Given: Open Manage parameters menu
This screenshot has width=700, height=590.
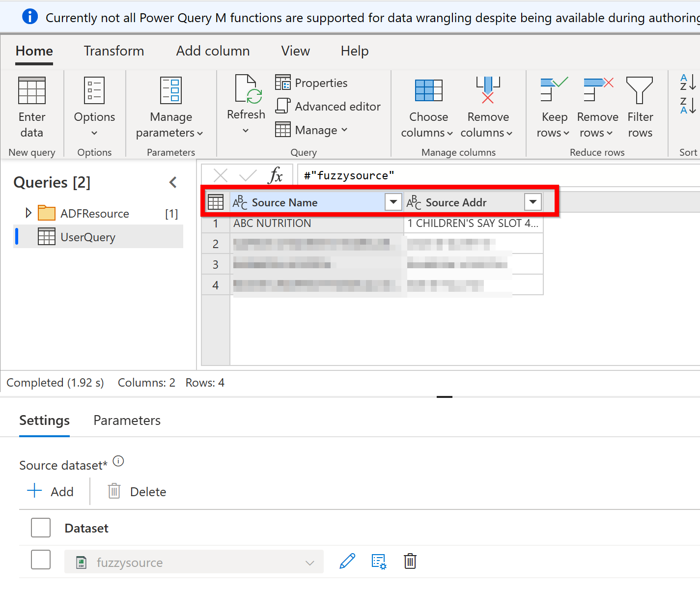Looking at the screenshot, I should tap(170, 108).
